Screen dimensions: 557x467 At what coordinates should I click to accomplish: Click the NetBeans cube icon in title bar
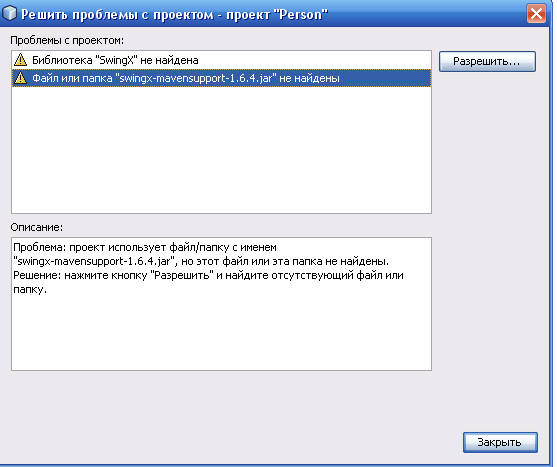(9, 13)
